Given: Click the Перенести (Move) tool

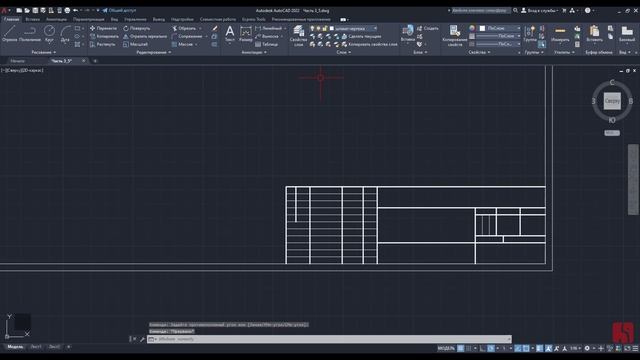Looking at the screenshot, I should 104,28.
